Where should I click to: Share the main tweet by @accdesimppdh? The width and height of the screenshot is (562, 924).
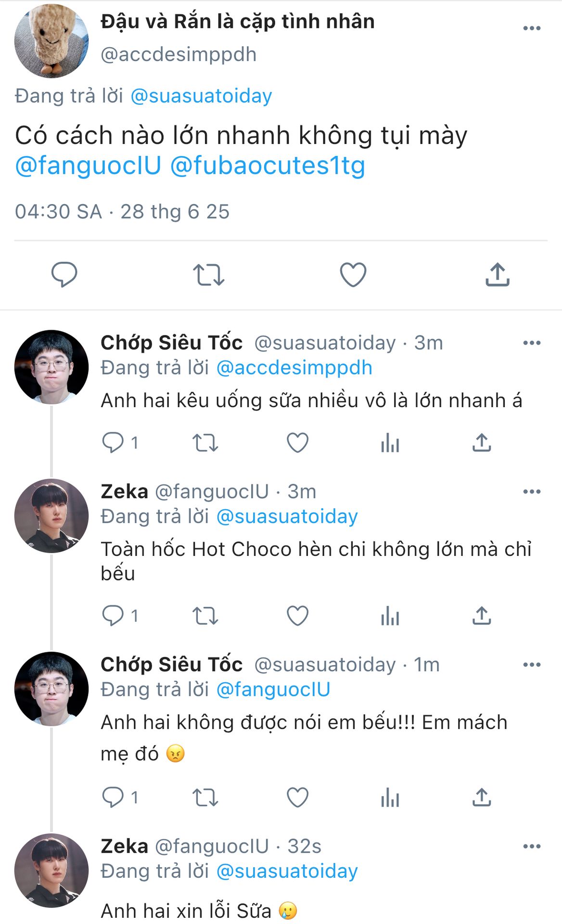coord(497,275)
